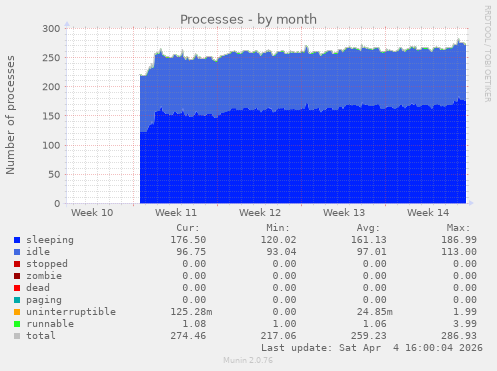Screen dimensions: 497x371
Task: Click the 'runnable' legend label
Action: [x=50, y=324]
